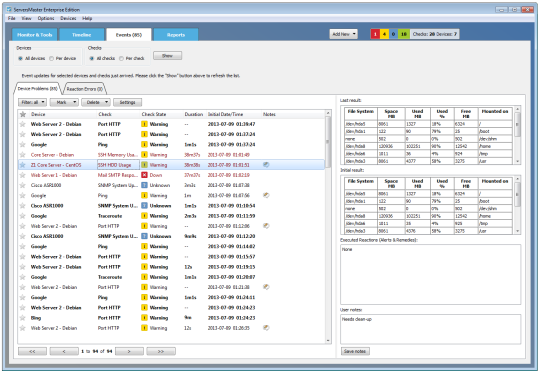Go to previous page with < button
Viewport: 540px width, 374px height.
[x=64, y=351]
